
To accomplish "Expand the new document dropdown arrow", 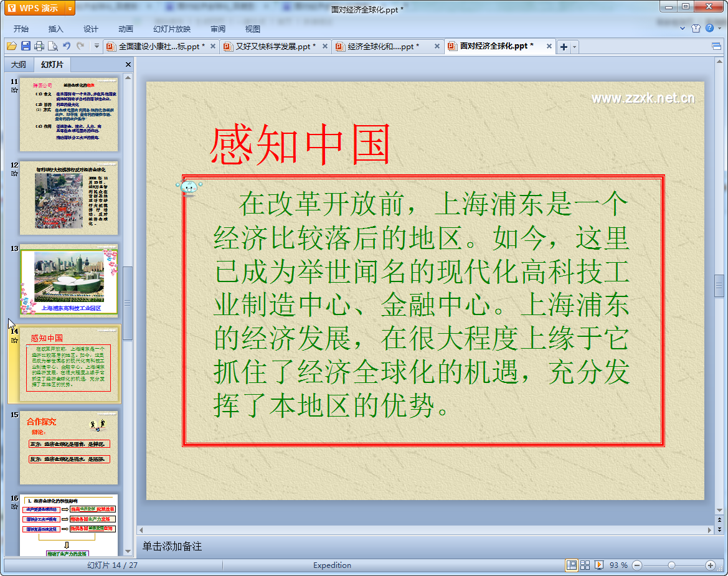I will pyautogui.click(x=574, y=47).
